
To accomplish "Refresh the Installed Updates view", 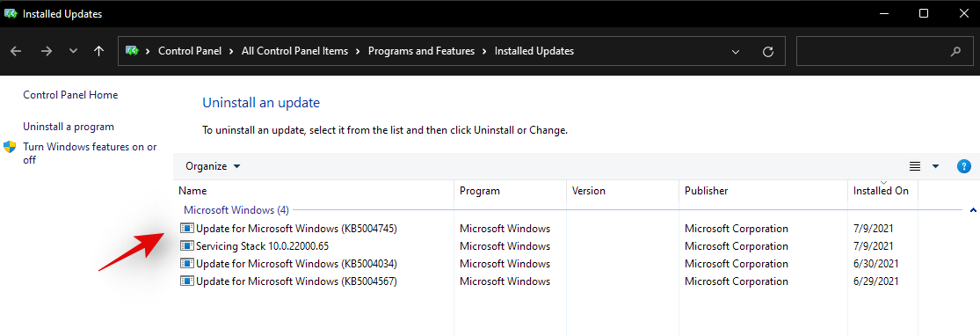I will (x=769, y=51).
